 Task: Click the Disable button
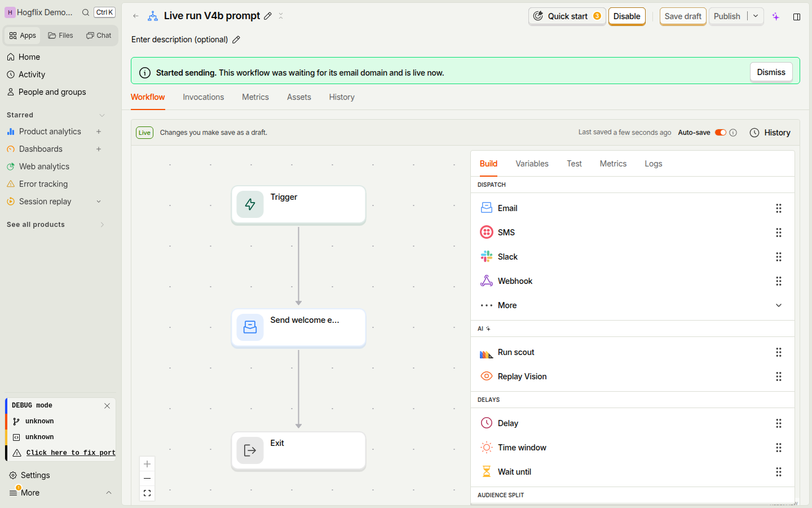coord(626,16)
